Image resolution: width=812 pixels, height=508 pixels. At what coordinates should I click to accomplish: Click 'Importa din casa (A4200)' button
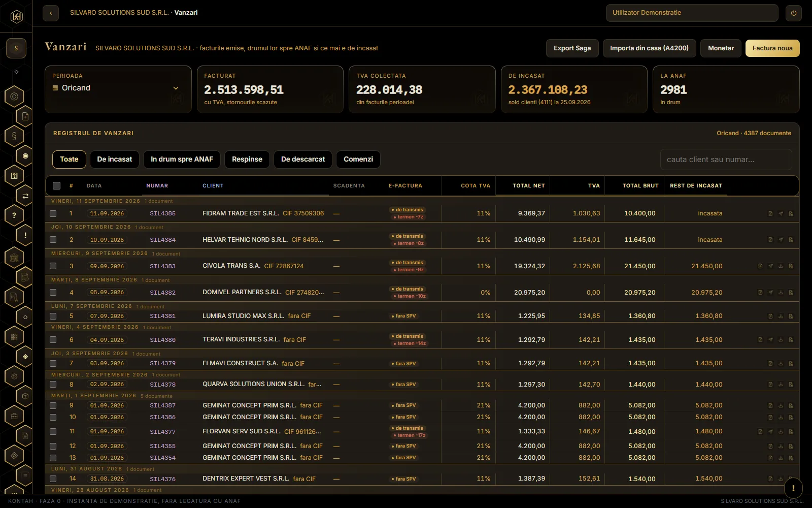click(x=649, y=48)
